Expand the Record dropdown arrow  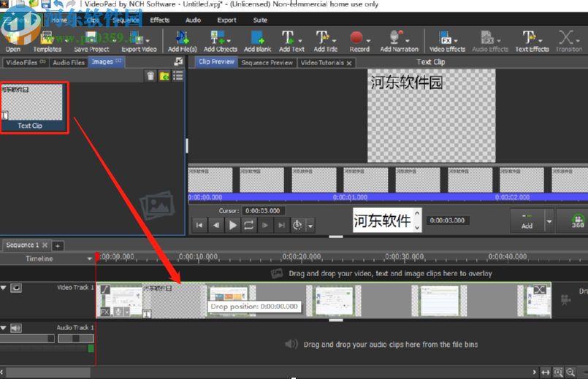click(369, 40)
